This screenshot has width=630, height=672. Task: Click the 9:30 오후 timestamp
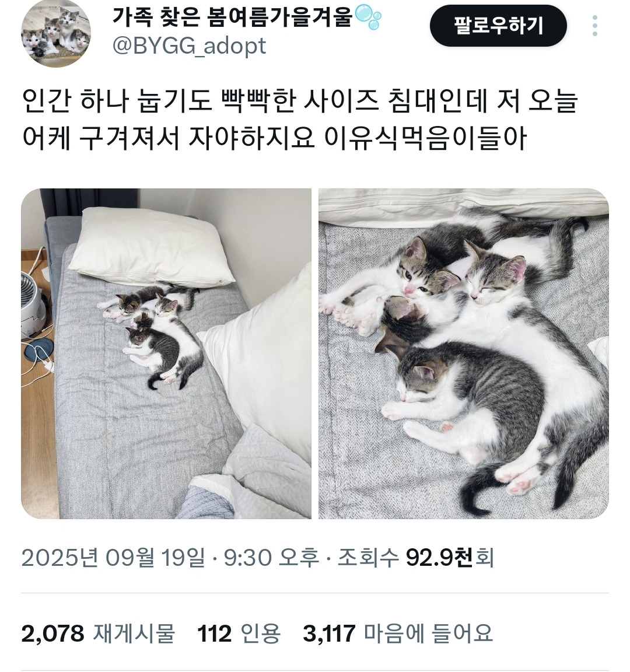point(271,558)
